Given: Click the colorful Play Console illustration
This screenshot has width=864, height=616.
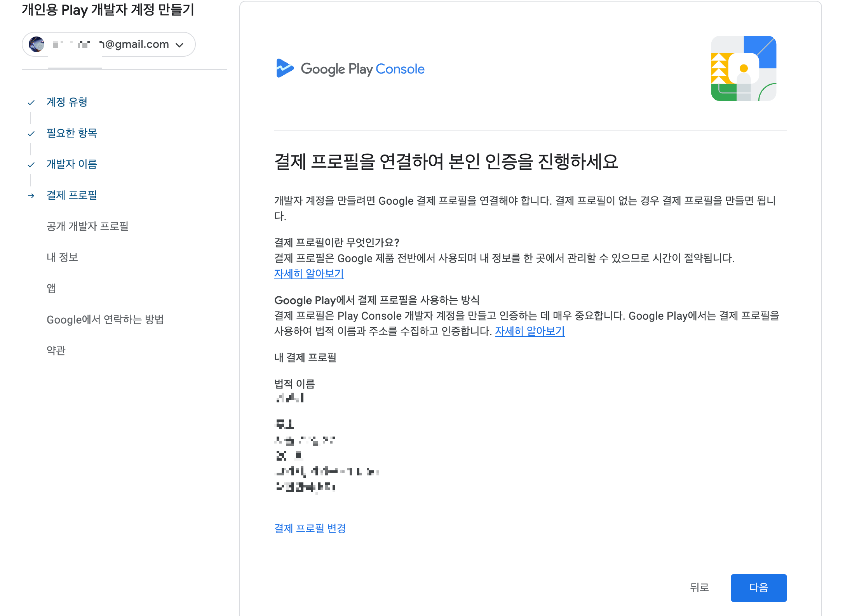Looking at the screenshot, I should (x=743, y=68).
